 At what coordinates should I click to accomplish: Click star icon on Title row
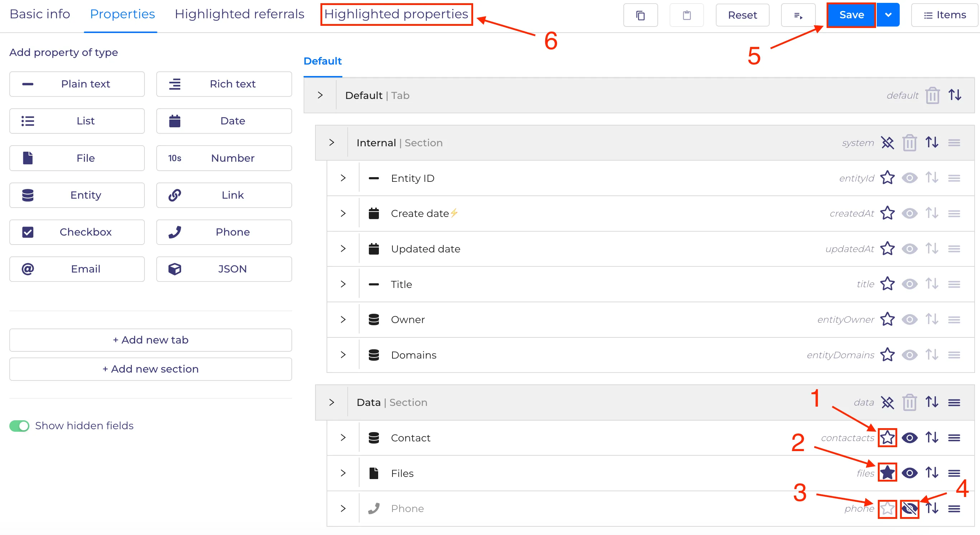888,284
